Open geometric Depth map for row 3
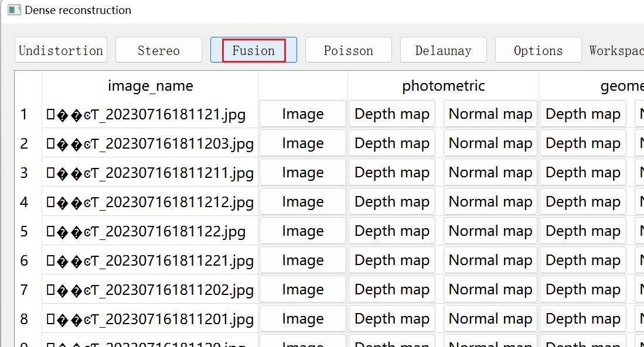Image resolution: width=644 pixels, height=347 pixels. (x=583, y=172)
